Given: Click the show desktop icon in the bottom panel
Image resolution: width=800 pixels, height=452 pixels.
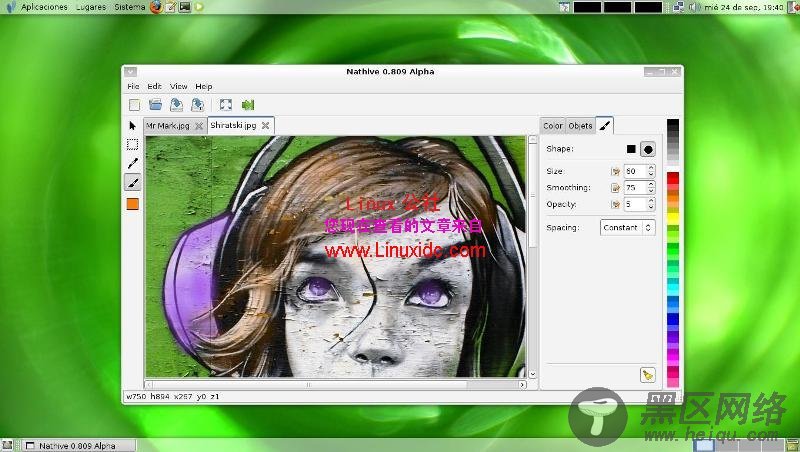Looking at the screenshot, I should pos(7,445).
